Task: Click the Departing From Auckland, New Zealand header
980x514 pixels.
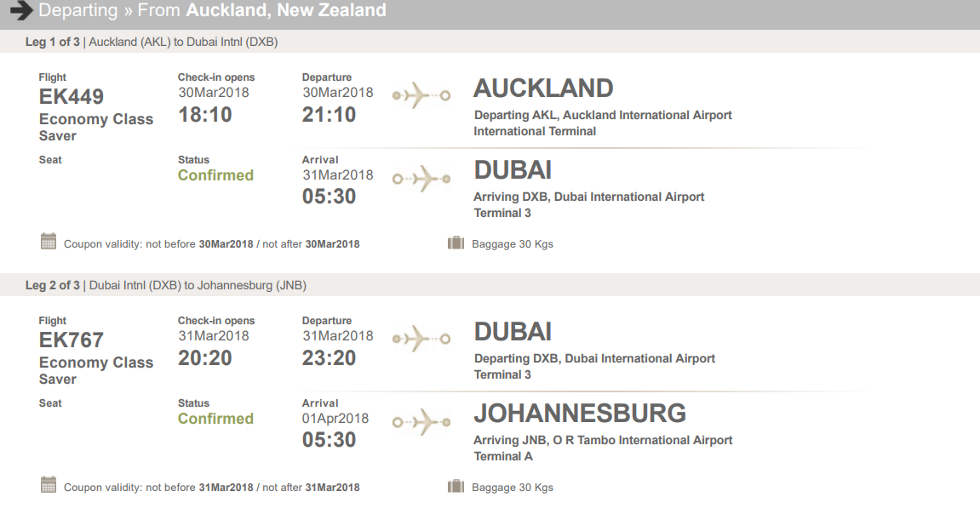Action: click(212, 11)
